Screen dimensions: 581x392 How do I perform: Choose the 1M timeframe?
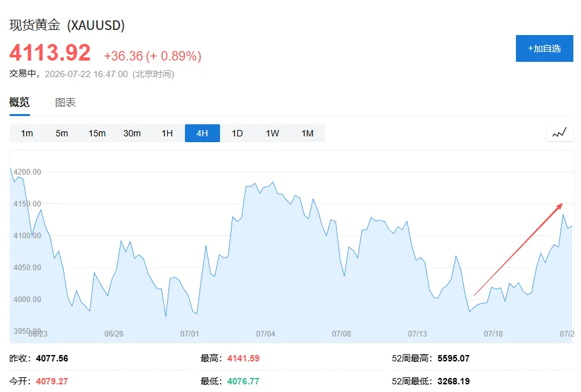tap(307, 133)
